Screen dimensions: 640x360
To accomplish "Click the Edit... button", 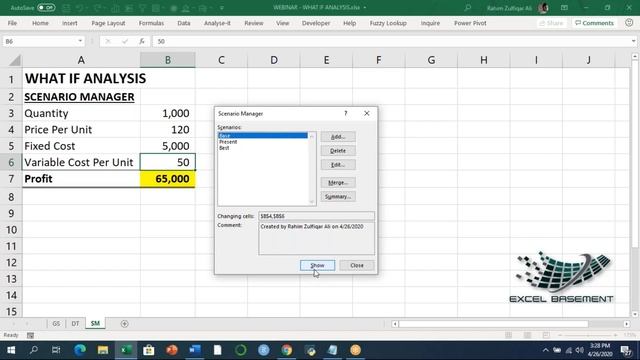I will [338, 164].
